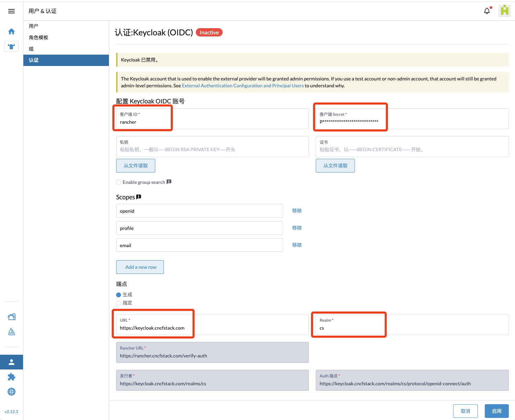Open the local cluster cow-head icon
515x420 pixels.
pyautogui.click(x=11, y=46)
